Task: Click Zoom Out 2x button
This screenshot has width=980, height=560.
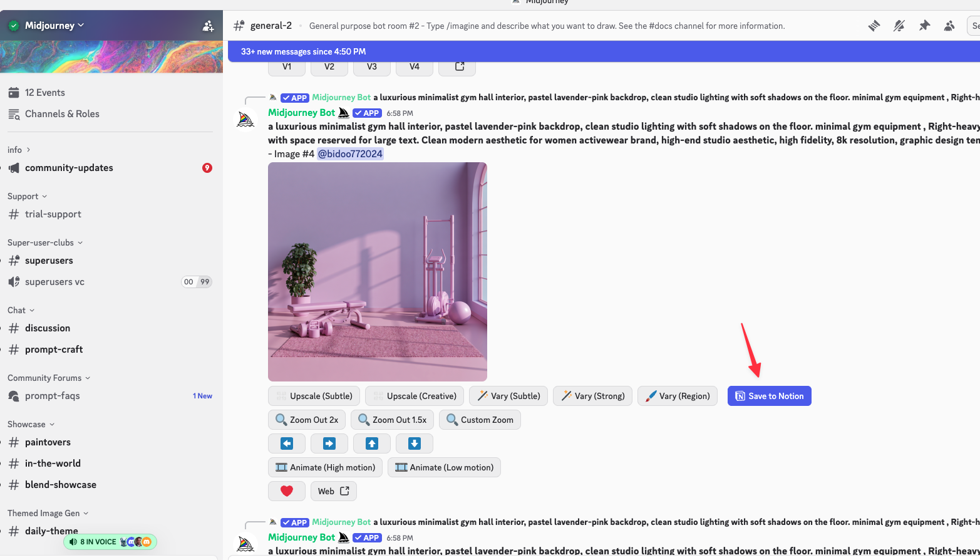Action: 307,420
